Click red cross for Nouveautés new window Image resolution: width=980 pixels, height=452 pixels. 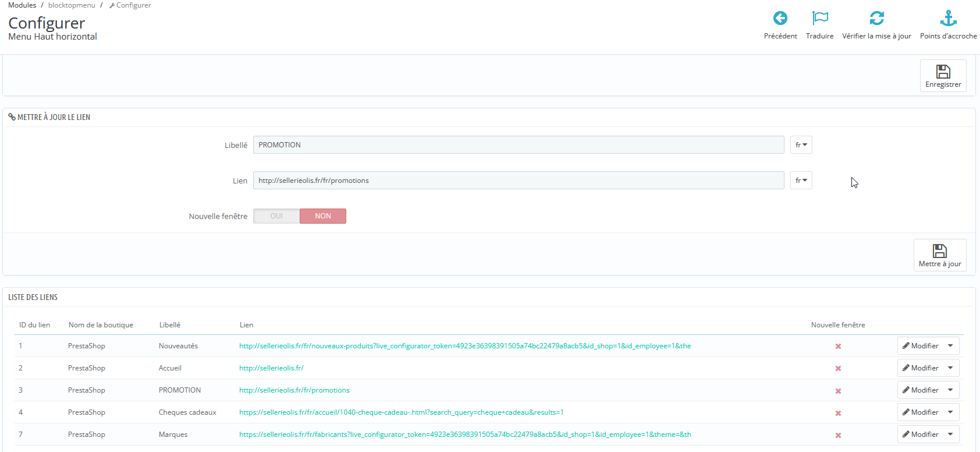point(838,346)
